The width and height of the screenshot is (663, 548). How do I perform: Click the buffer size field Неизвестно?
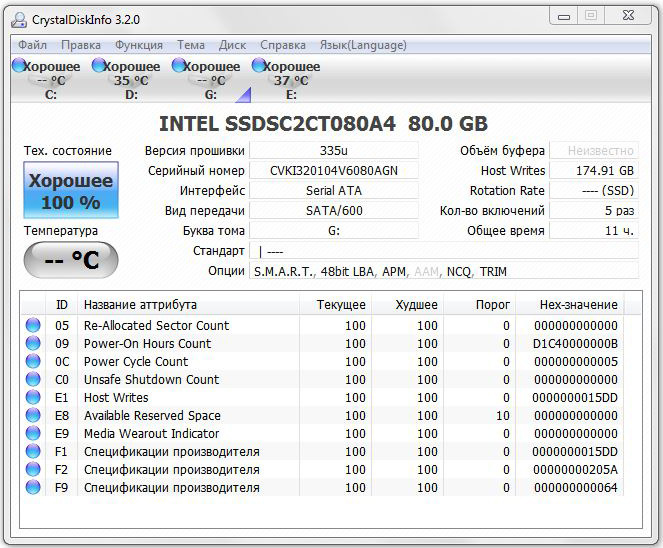pos(594,151)
